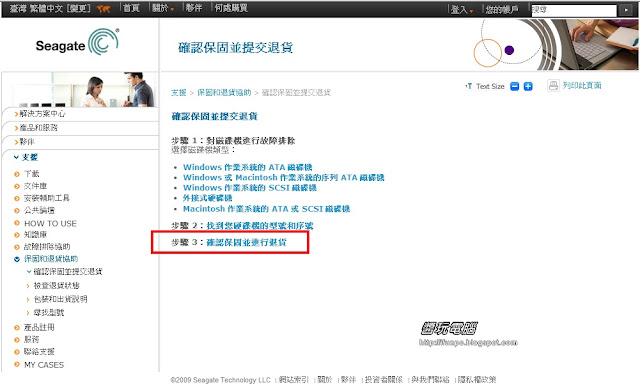Open Windows 作業系統的 ATA 磁碟機 link

click(247, 167)
